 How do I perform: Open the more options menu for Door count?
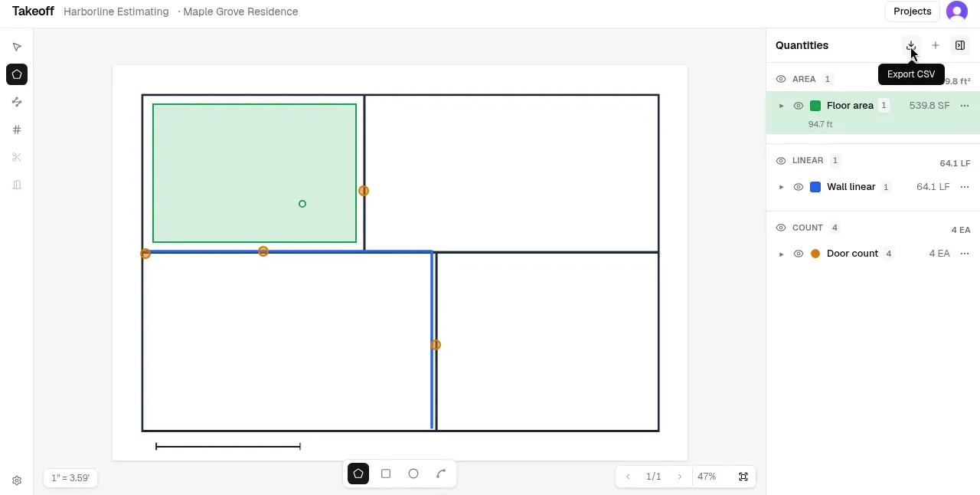(965, 254)
